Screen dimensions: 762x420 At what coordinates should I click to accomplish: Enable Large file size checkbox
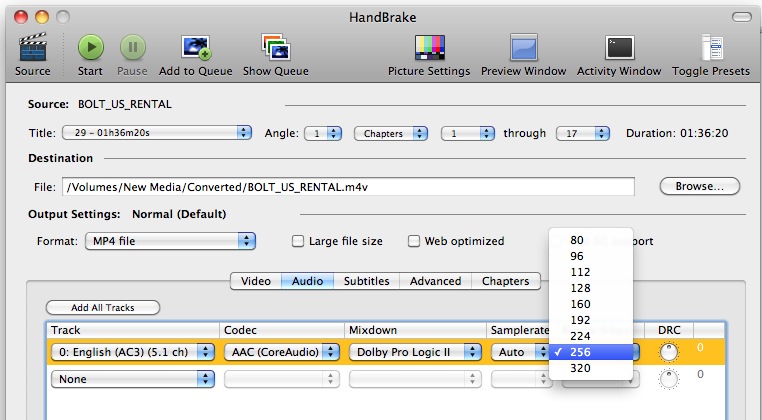click(297, 241)
